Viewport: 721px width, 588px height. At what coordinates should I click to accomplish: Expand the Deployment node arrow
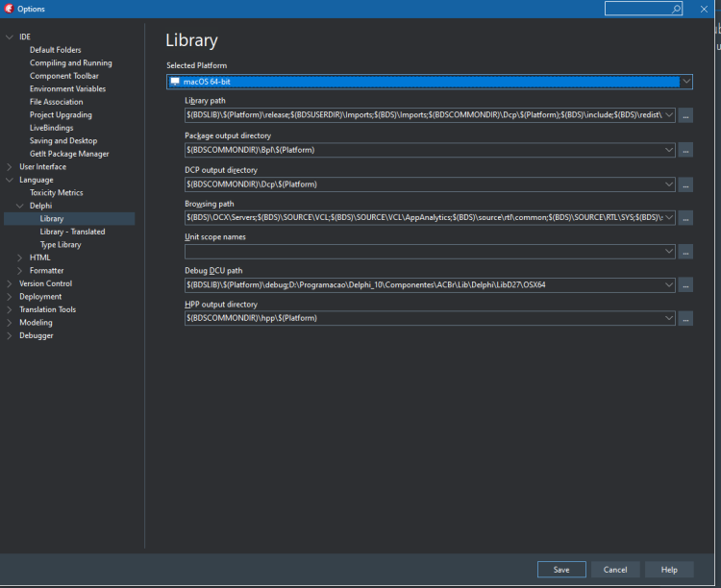click(10, 297)
